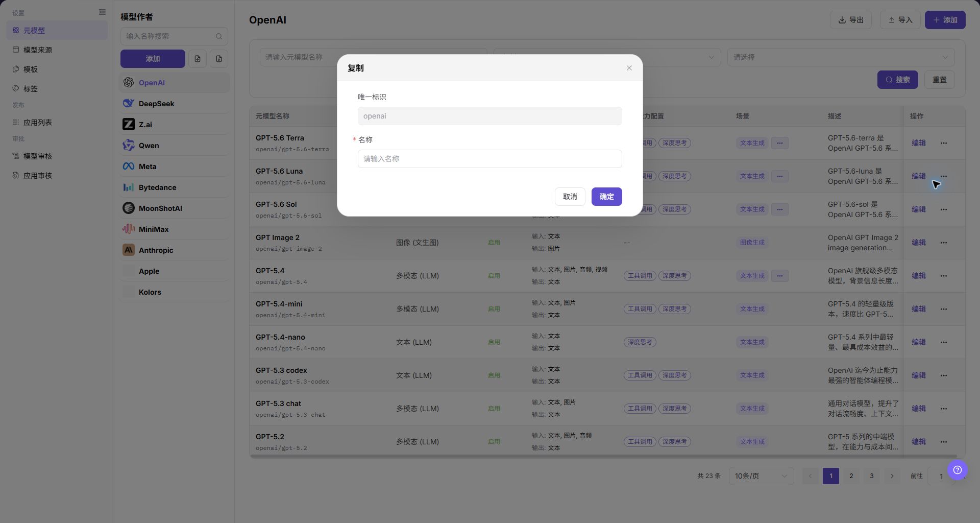Open more actions for GPT-5.3 chat
Screen dimensions: 980x523
pyautogui.click(x=943, y=409)
